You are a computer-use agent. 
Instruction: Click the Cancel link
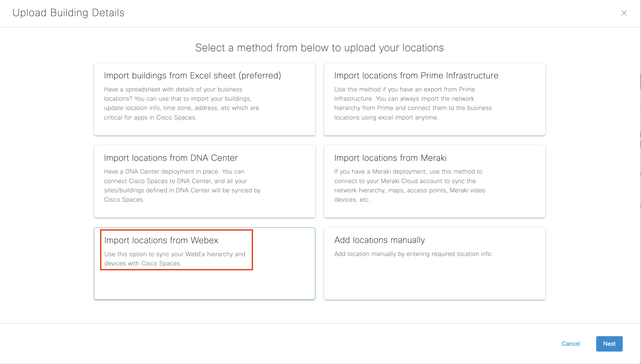[570, 344]
